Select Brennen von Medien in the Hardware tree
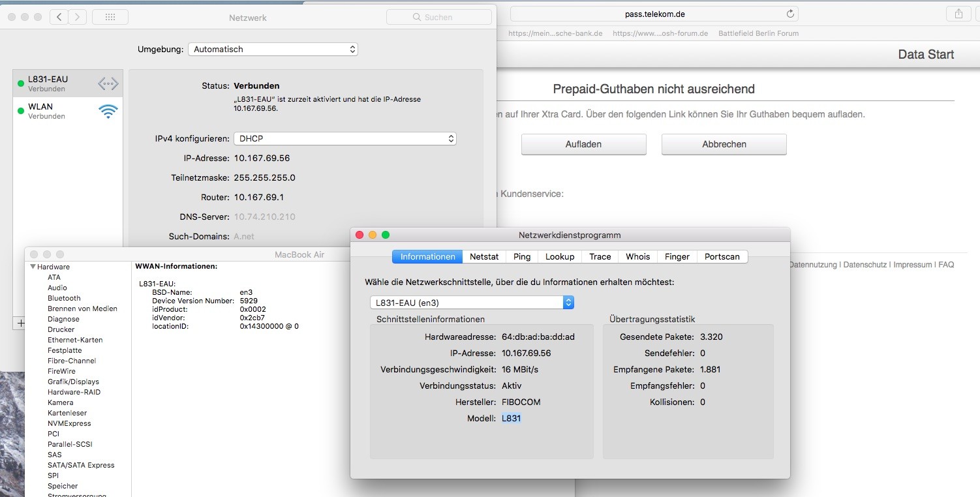980x497 pixels. [x=82, y=309]
